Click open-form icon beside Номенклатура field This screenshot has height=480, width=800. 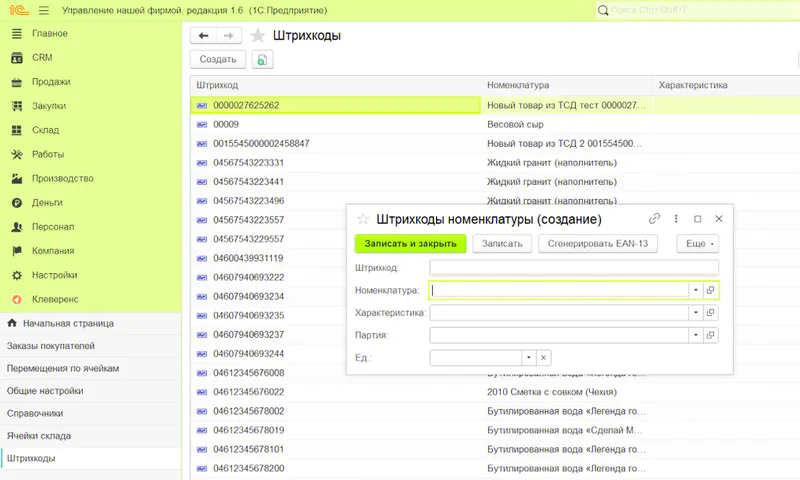click(710, 290)
